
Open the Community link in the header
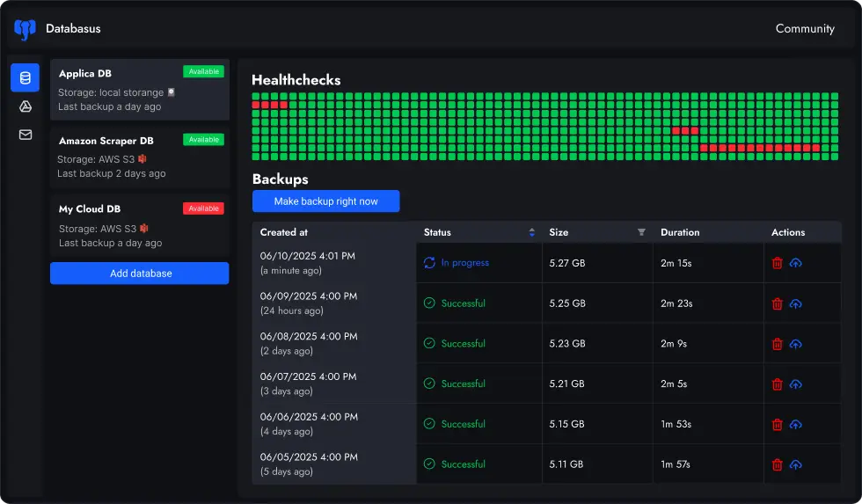[x=804, y=29]
